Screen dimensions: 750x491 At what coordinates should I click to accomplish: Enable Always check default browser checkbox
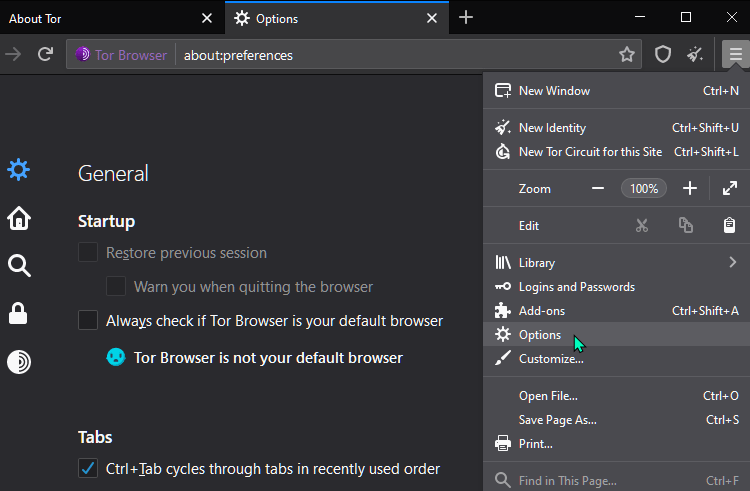[88, 320]
